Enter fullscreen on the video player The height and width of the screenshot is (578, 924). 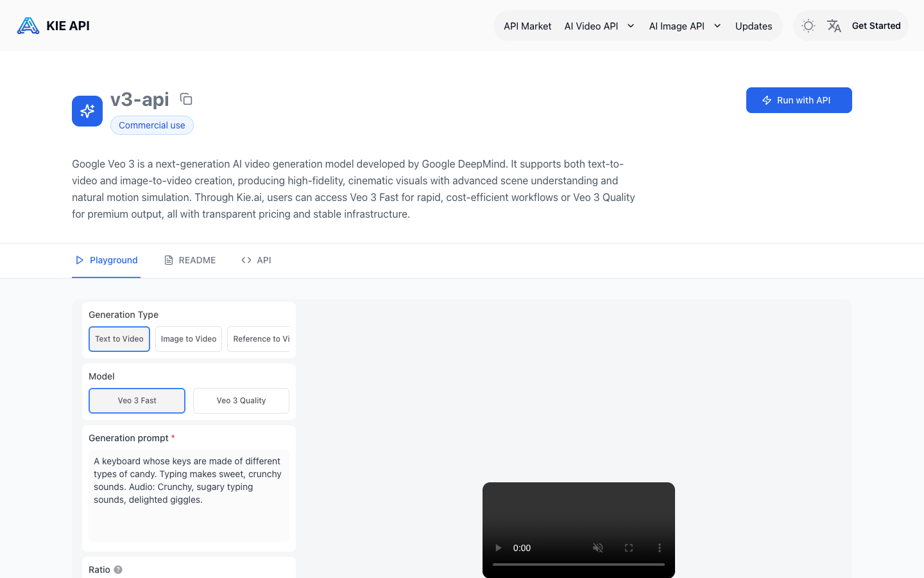pos(629,548)
